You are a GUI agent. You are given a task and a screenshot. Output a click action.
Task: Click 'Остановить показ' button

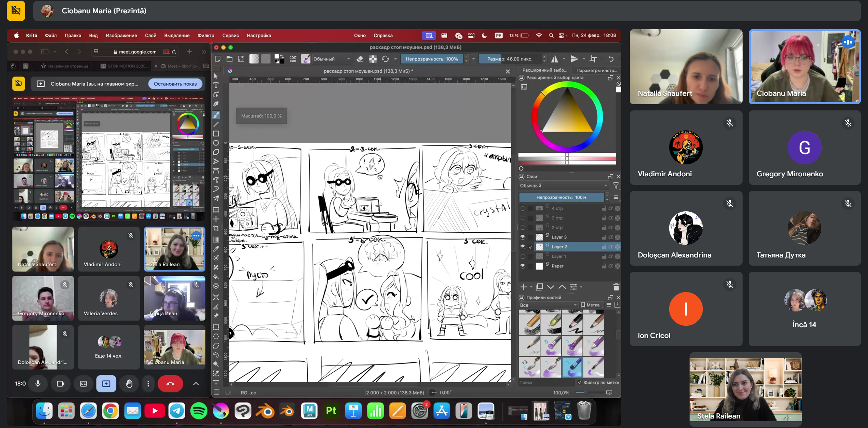click(x=175, y=84)
